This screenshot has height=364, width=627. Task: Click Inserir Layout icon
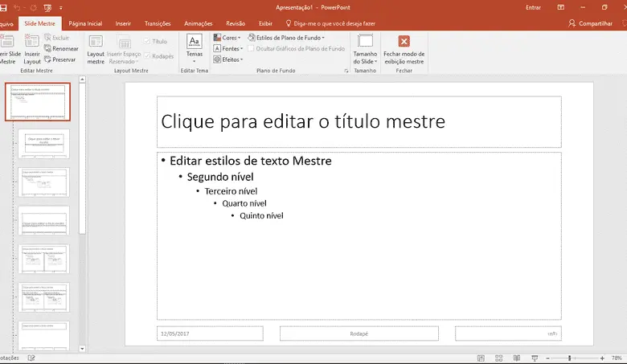(x=32, y=50)
